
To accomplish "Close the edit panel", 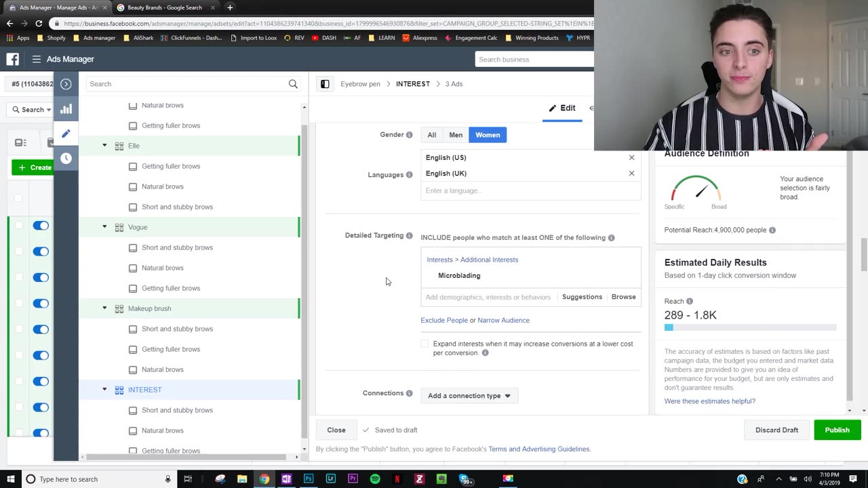I will (336, 430).
